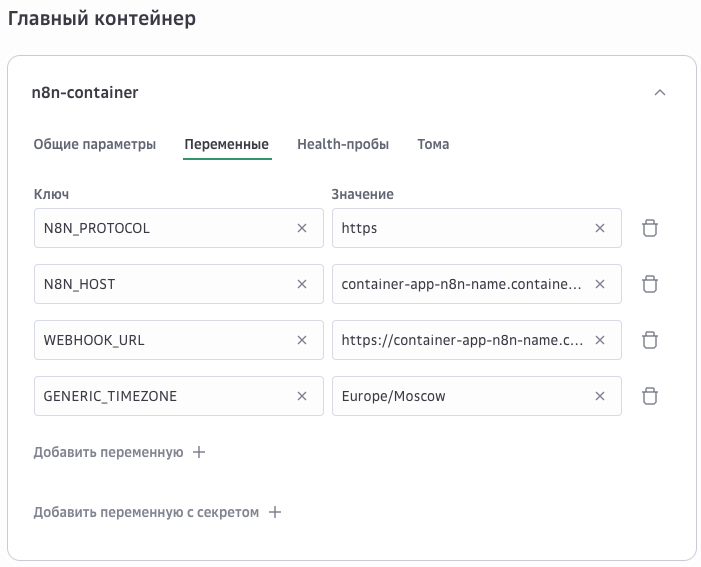Clear the GENERIC_TIMEZONE key field
This screenshot has width=701, height=567.
click(x=302, y=396)
